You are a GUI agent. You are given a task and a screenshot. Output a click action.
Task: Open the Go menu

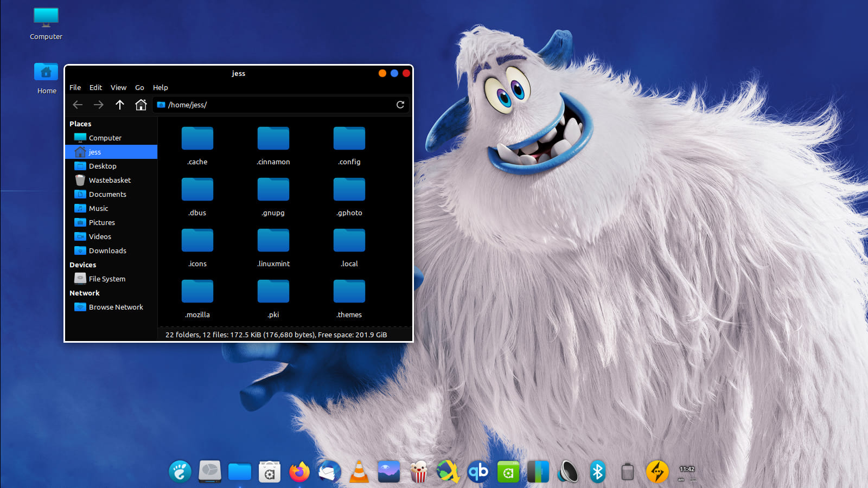pos(139,87)
